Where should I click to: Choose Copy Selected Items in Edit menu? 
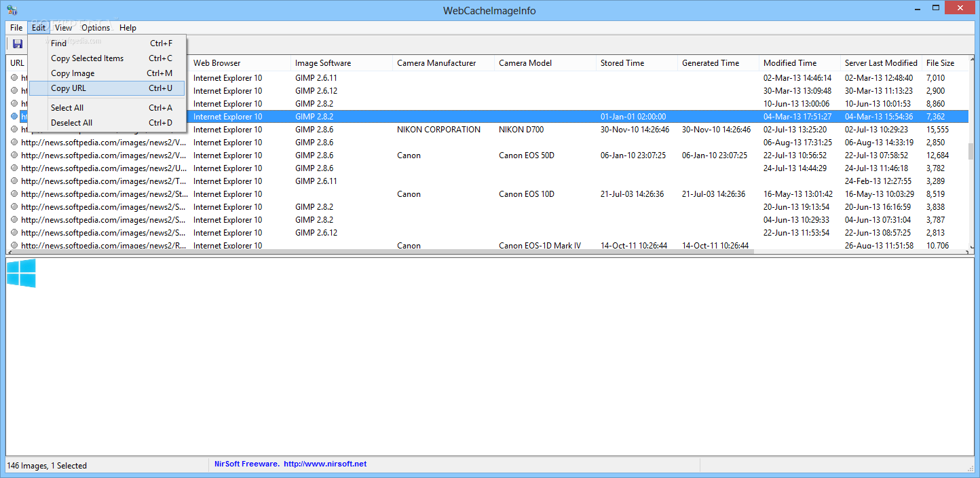[x=107, y=58]
